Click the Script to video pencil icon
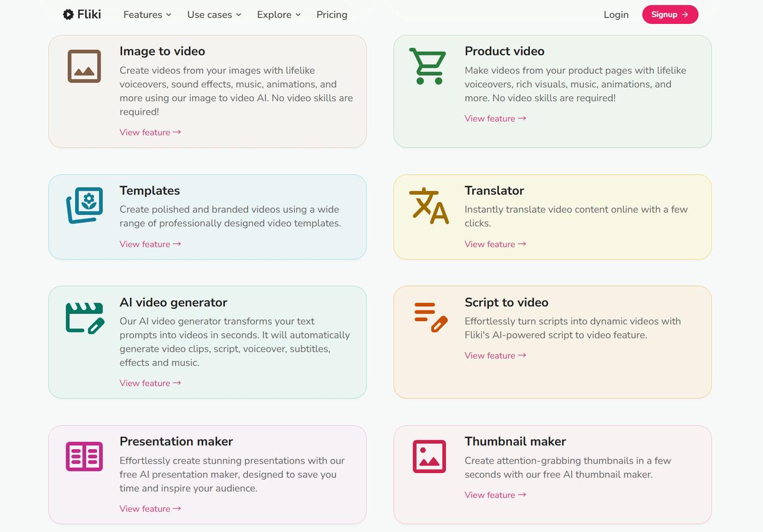 (x=430, y=317)
